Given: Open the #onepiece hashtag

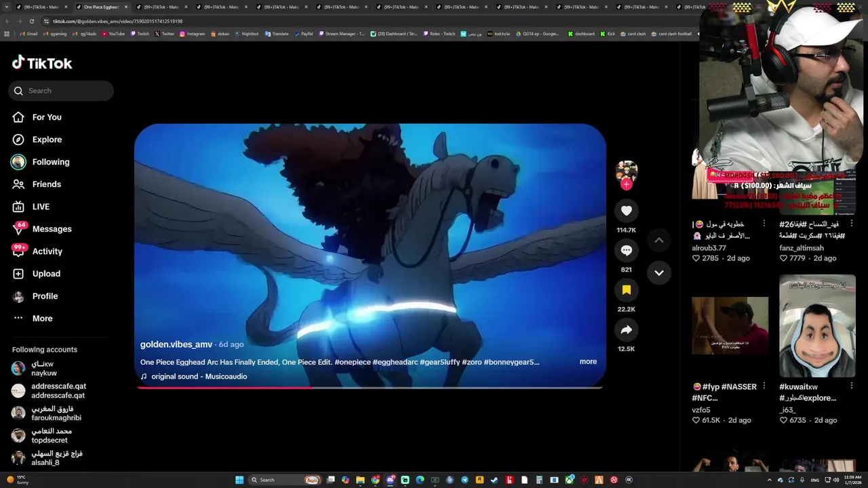Looking at the screenshot, I should click(352, 362).
